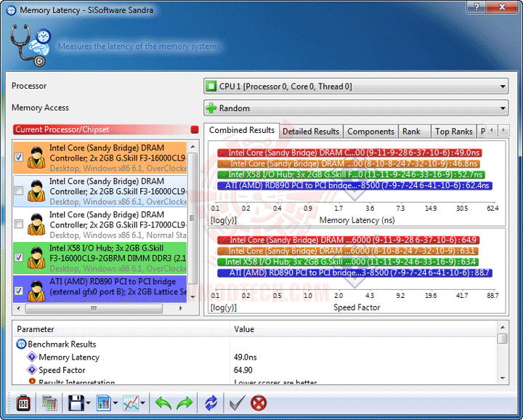Click the orange 46.8ns latency bar in chart
This screenshot has width=523, height=420.
point(349,163)
